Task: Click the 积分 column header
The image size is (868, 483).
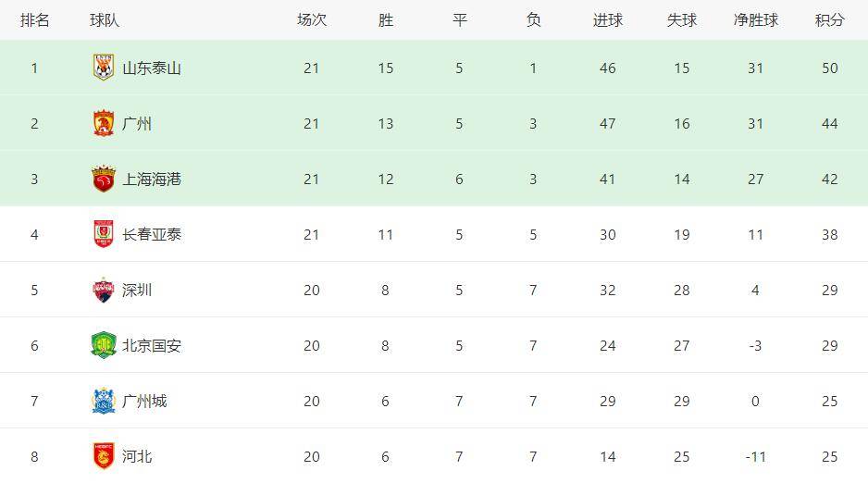Action: click(829, 20)
